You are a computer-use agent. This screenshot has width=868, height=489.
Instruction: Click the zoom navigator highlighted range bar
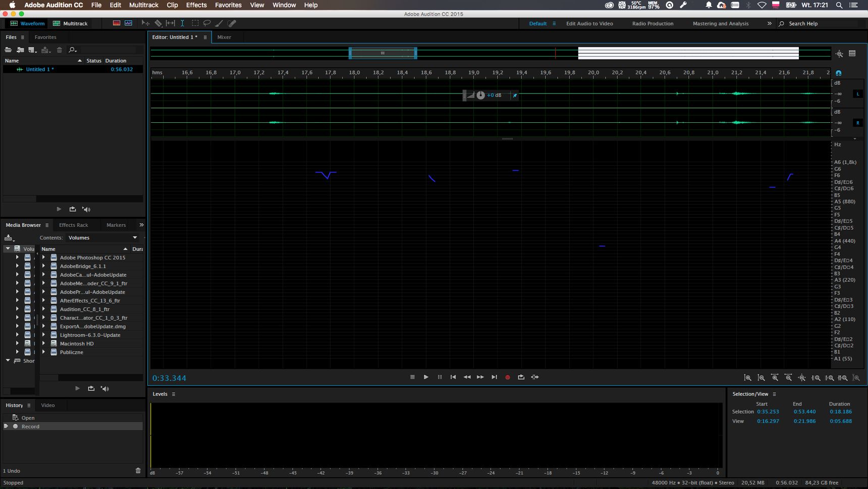pos(383,53)
